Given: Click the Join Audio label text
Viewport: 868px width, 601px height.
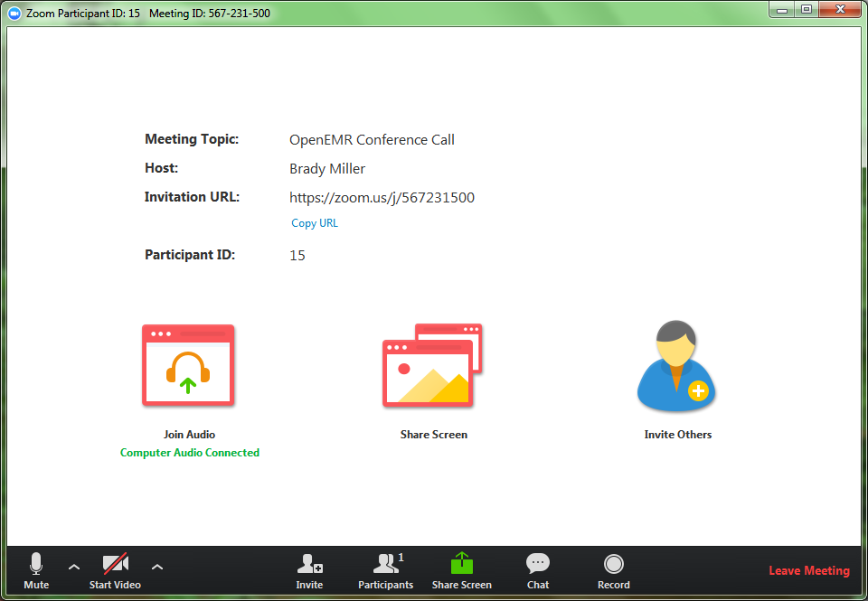Looking at the screenshot, I should pos(189,435).
